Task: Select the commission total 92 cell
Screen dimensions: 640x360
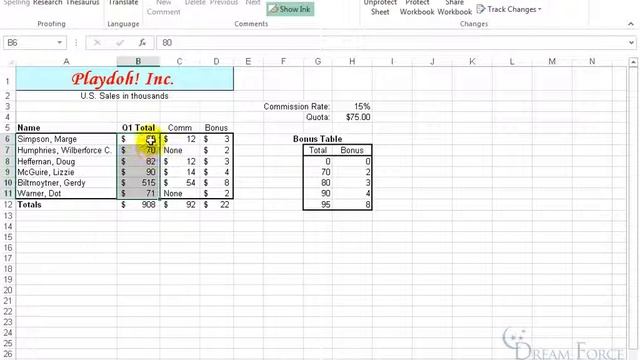Action: click(x=180, y=204)
